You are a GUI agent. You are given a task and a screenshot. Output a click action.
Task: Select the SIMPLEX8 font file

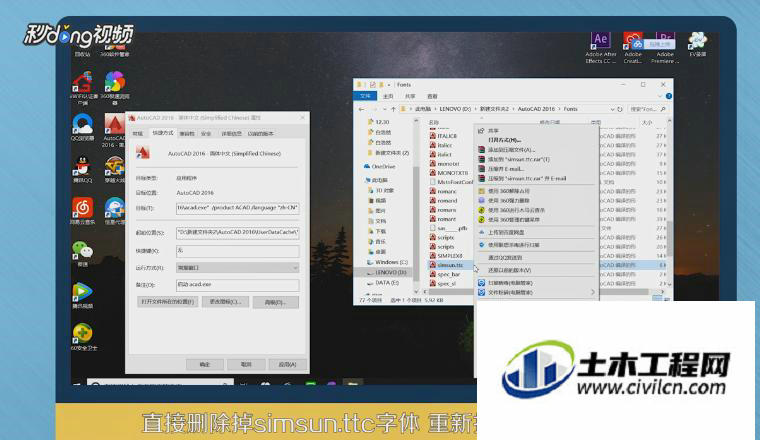tap(446, 255)
